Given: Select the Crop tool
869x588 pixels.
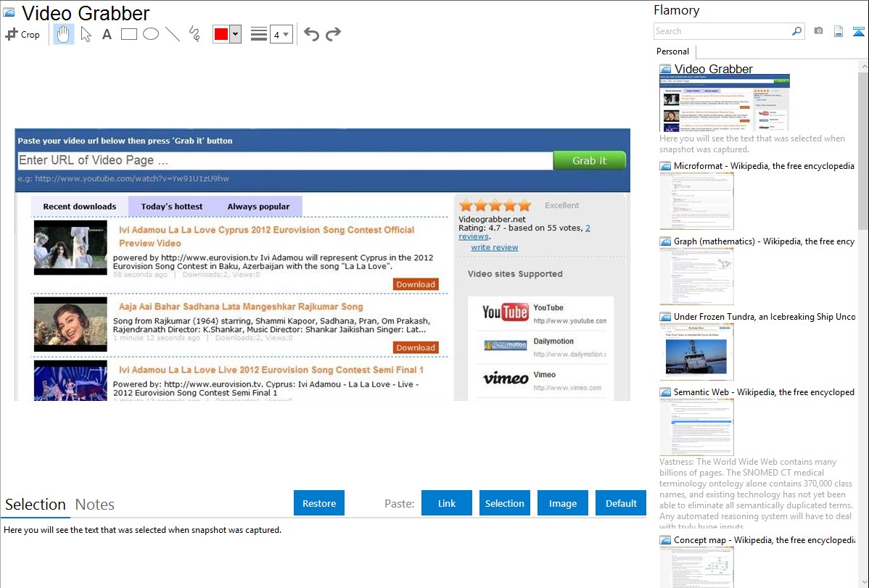Looking at the screenshot, I should click(x=22, y=34).
